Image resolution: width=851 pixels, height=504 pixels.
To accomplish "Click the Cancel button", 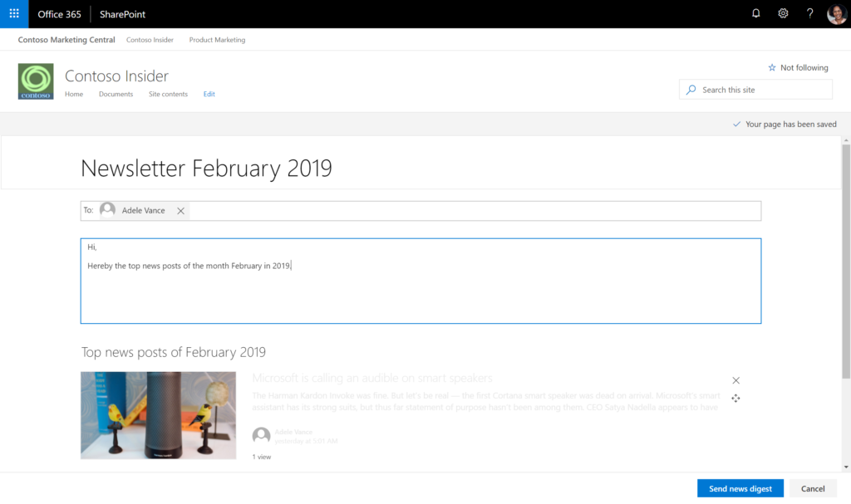I will [813, 488].
